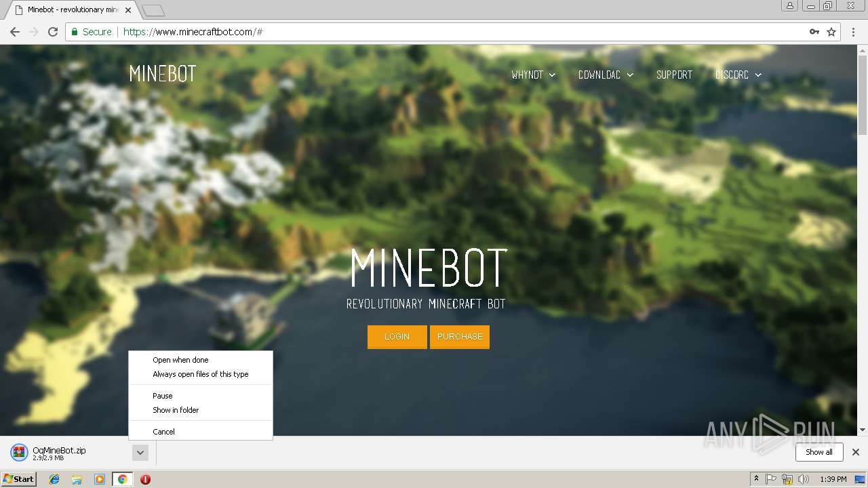The height and width of the screenshot is (488, 868).
Task: Reload the page with the refresh icon
Action: [x=53, y=32]
